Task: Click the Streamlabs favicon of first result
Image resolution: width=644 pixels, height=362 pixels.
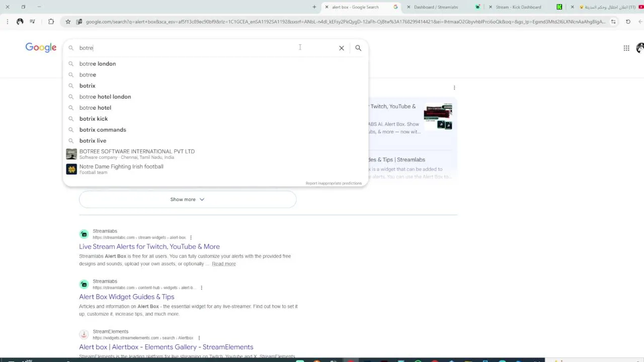Action: (84, 234)
